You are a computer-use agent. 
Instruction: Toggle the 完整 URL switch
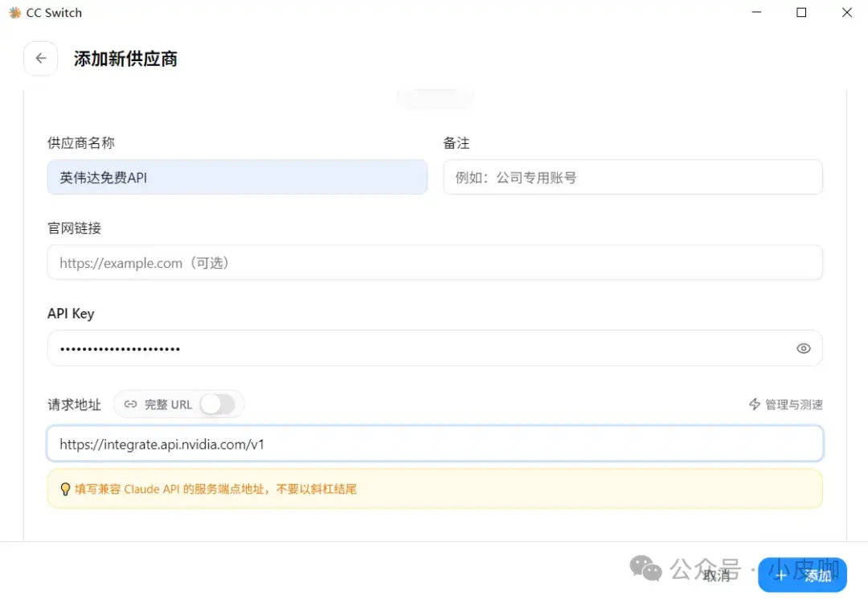point(218,405)
